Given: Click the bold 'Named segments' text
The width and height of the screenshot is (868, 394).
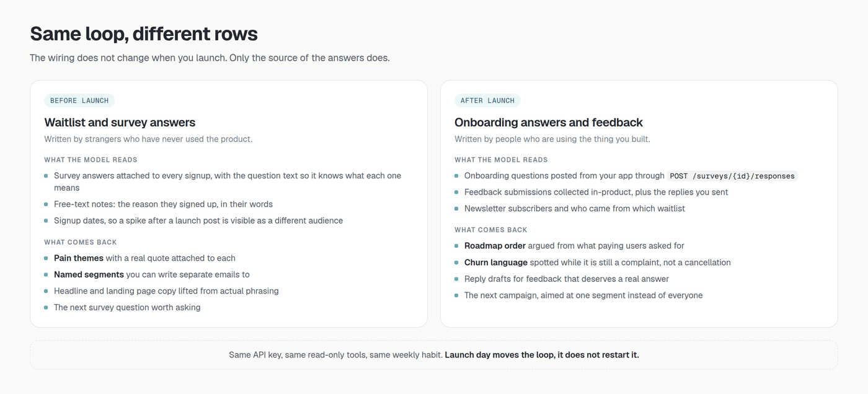Looking at the screenshot, I should (89, 274).
